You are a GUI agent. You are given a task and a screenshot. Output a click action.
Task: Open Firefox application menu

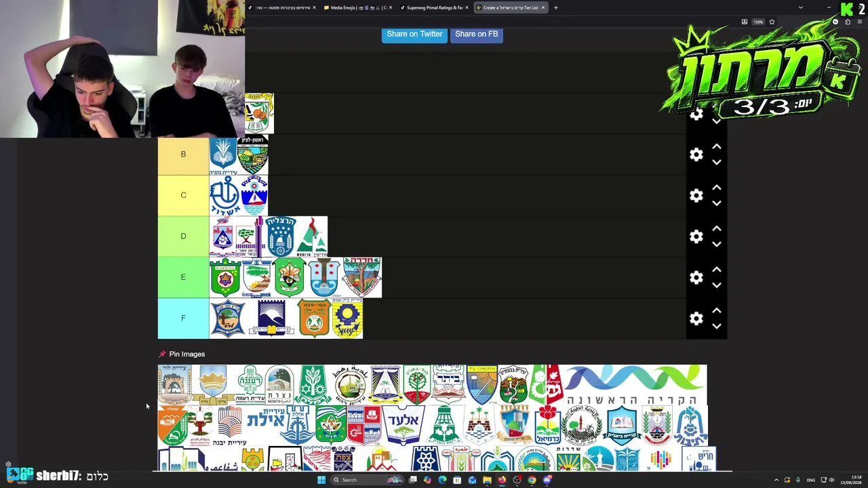point(859,22)
